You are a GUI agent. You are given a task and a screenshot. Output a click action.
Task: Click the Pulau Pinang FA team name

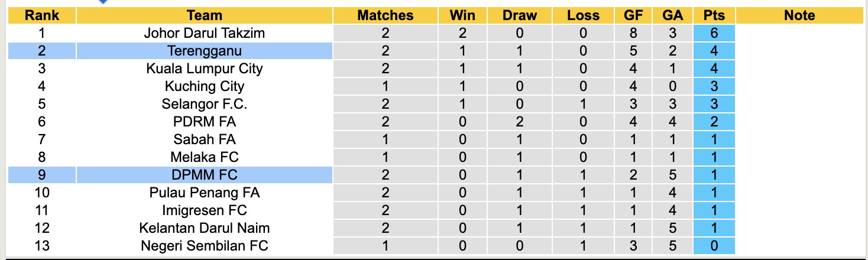(x=204, y=193)
